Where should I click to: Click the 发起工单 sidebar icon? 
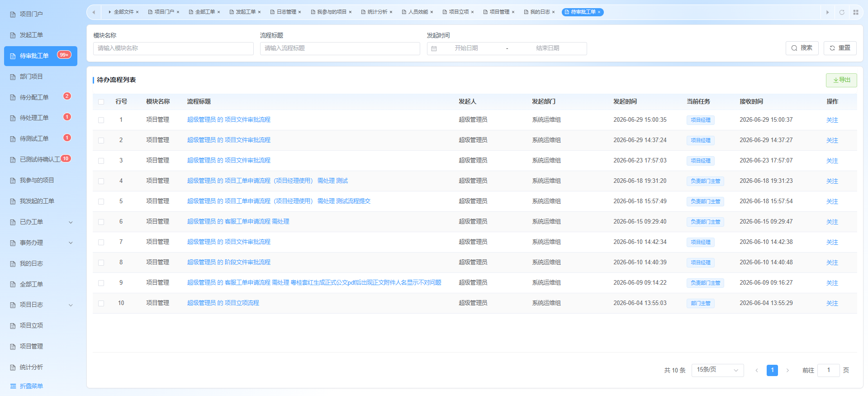pos(13,35)
